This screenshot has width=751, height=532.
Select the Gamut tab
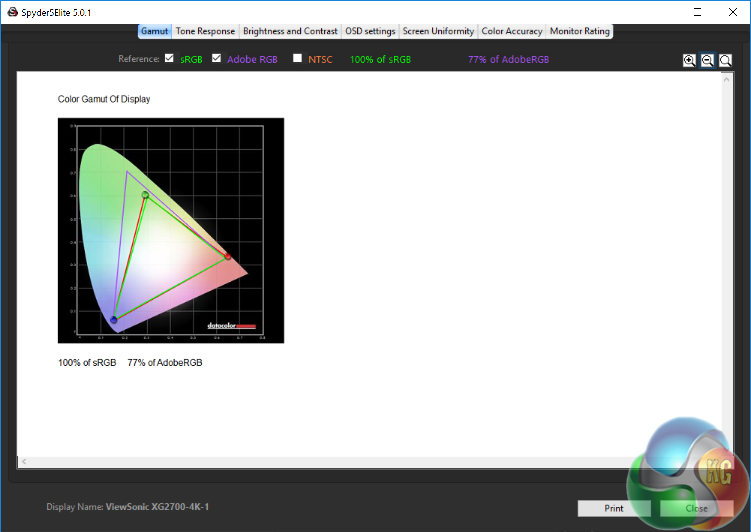(x=154, y=31)
